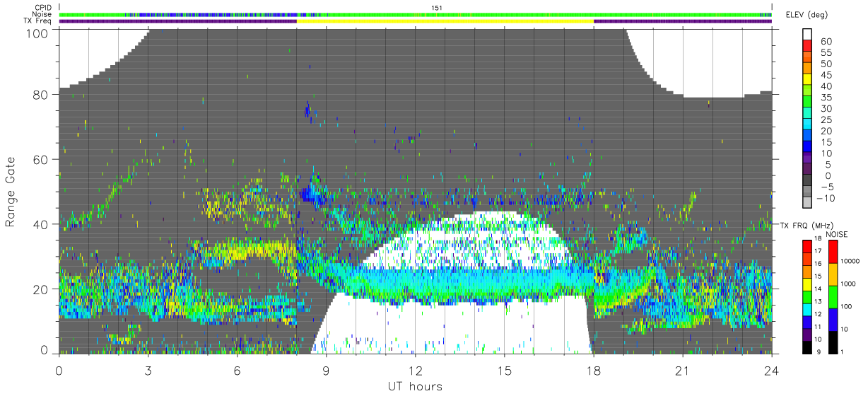
Task: Click Range Gate tick label '80'
Action: (42, 95)
